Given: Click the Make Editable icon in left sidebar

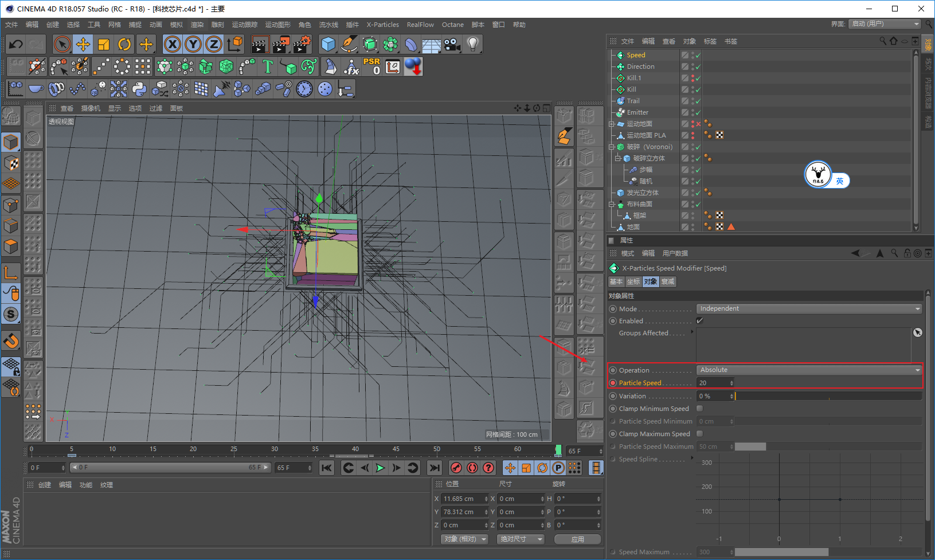Looking at the screenshot, I should point(11,117).
